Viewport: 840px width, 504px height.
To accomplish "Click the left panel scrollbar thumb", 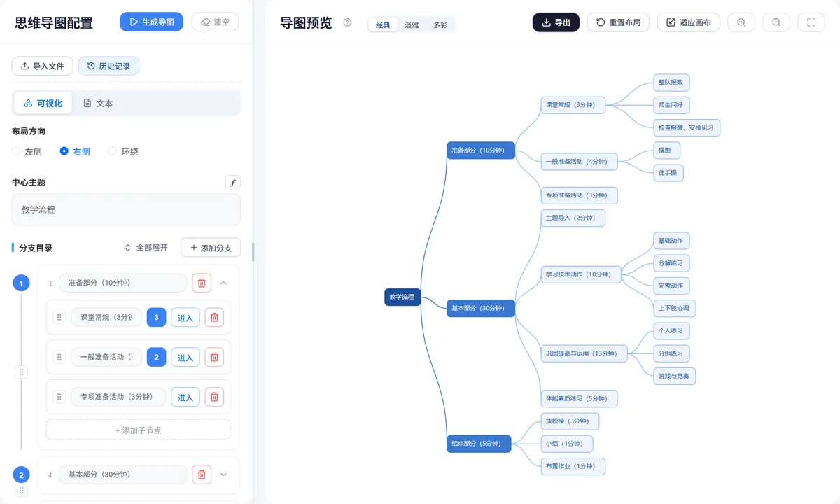I will 253,251.
